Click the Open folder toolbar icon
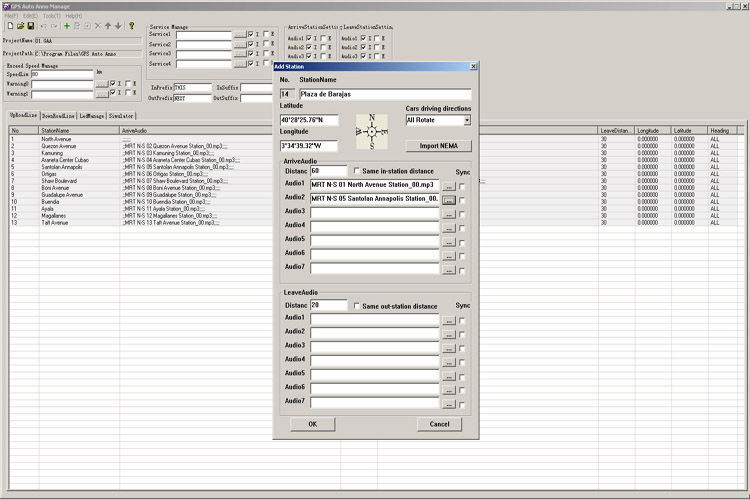The height and width of the screenshot is (500, 750). pyautogui.click(x=21, y=26)
